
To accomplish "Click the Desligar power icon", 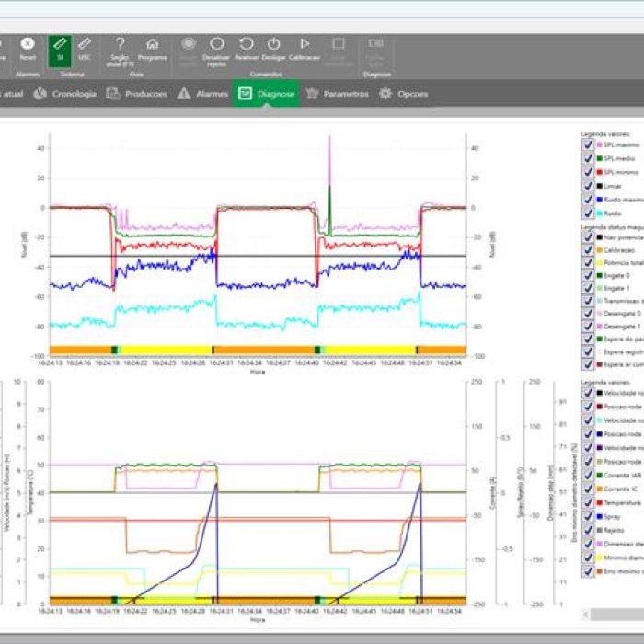I will 274,44.
